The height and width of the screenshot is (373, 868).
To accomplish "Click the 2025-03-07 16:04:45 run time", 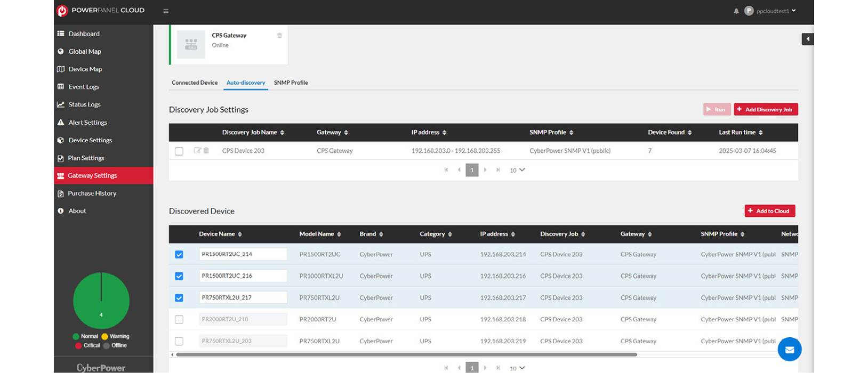I will click(x=748, y=151).
